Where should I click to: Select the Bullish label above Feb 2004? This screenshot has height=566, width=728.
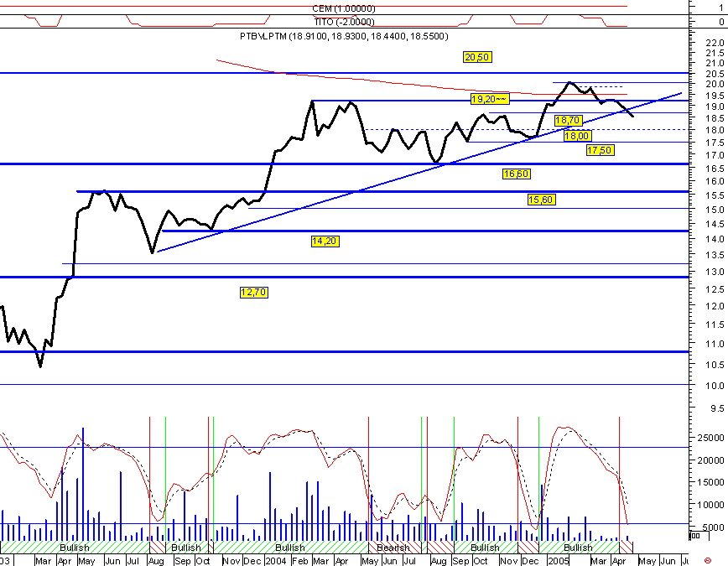289,548
